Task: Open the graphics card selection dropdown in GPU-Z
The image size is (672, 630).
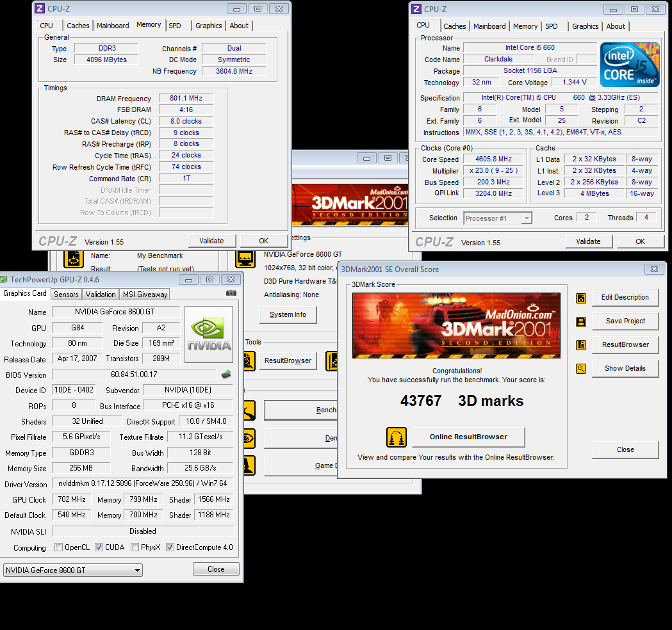Action: (73, 570)
